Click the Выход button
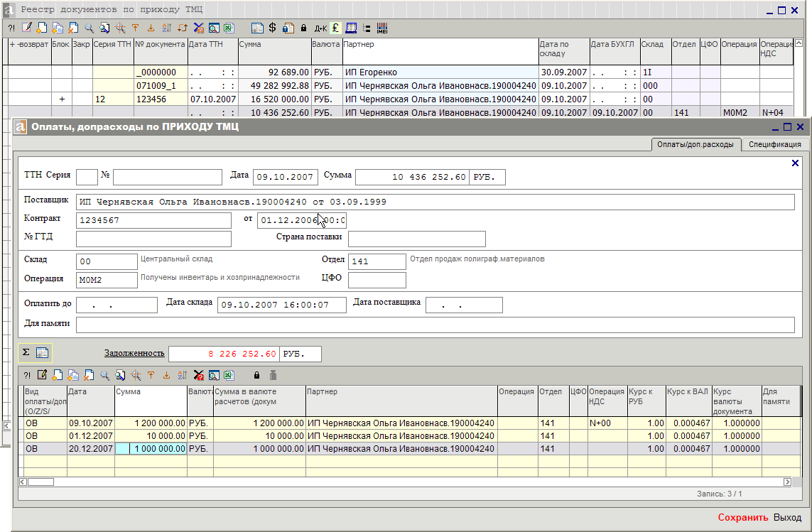The image size is (812, 532). 787,517
